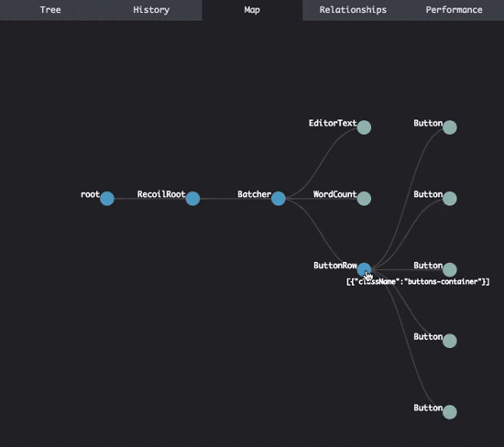
Task: Click the RecoilRoot node circle
Action: pyautogui.click(x=192, y=199)
